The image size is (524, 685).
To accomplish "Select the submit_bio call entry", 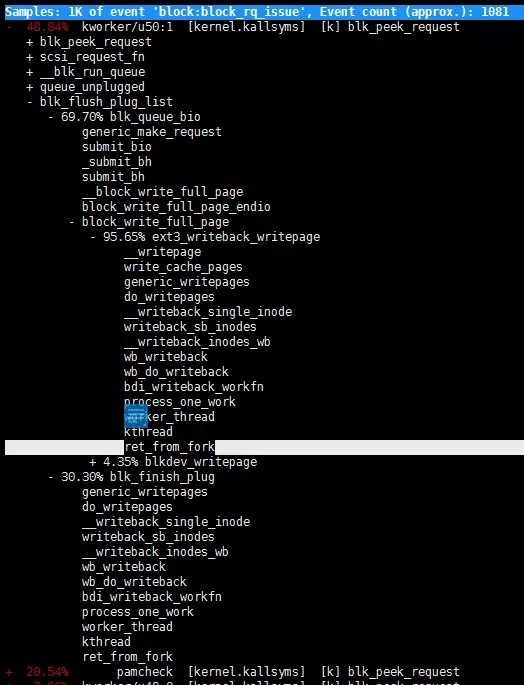I will pos(117,147).
